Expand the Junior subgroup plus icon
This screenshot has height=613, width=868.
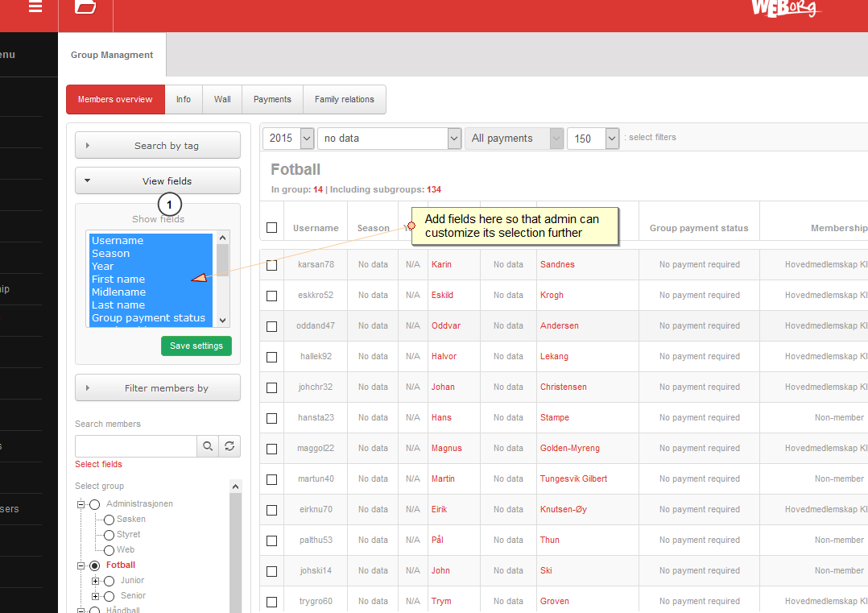click(x=95, y=581)
